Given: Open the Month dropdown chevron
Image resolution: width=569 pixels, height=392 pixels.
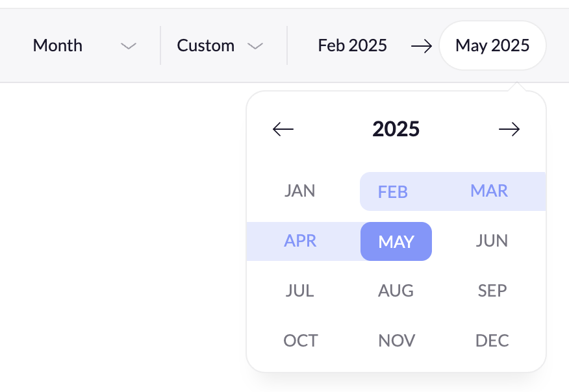Looking at the screenshot, I should [x=128, y=45].
